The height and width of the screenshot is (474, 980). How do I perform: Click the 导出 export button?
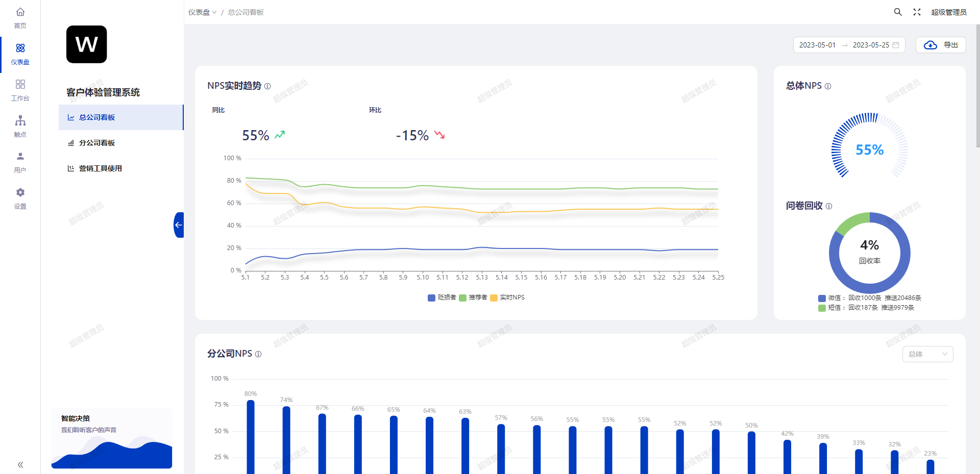[941, 45]
